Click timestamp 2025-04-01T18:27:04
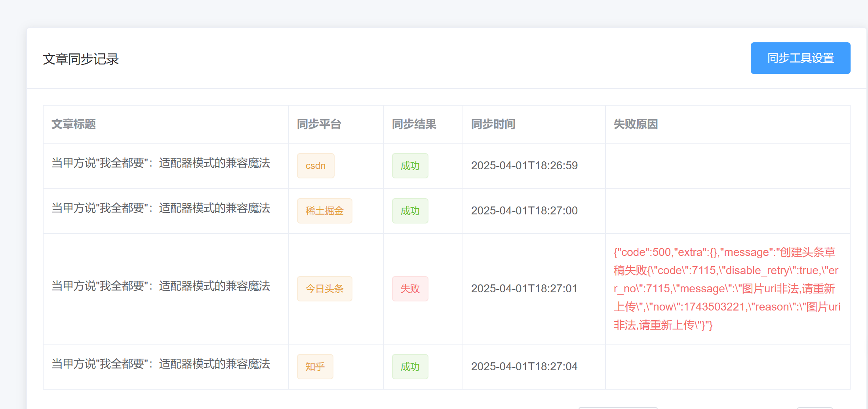 [524, 366]
